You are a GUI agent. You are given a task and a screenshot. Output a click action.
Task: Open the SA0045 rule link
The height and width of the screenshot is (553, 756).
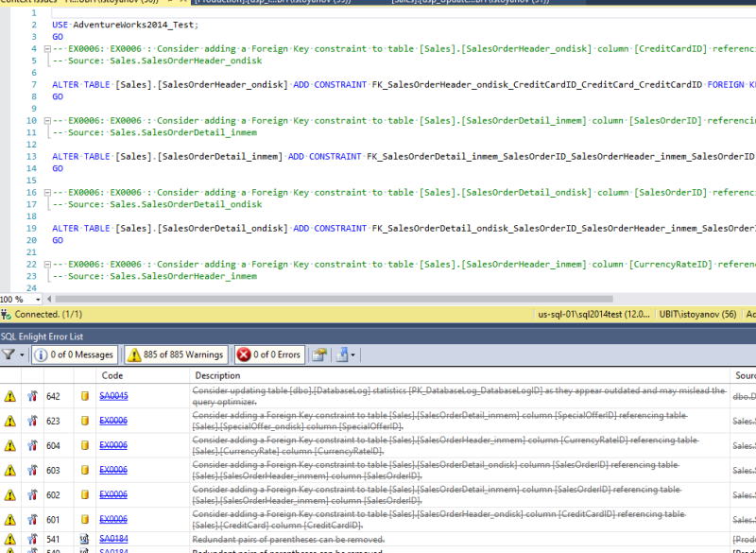click(x=113, y=396)
